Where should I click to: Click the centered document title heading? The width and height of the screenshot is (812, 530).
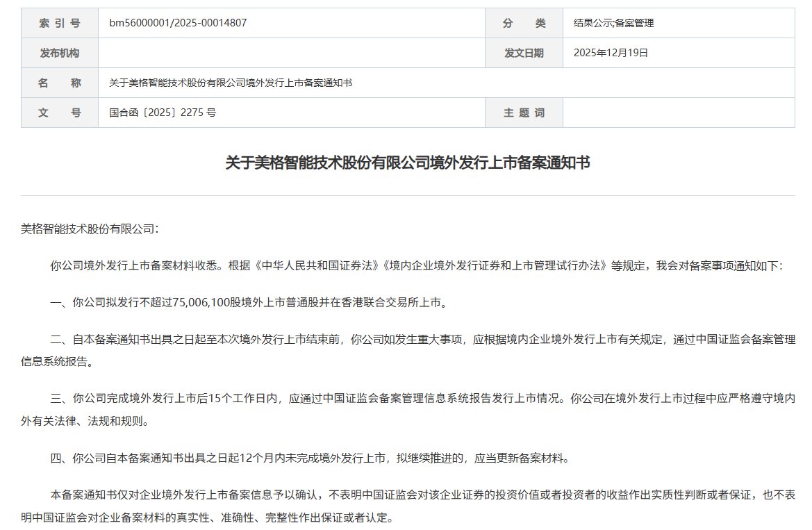coord(406,158)
